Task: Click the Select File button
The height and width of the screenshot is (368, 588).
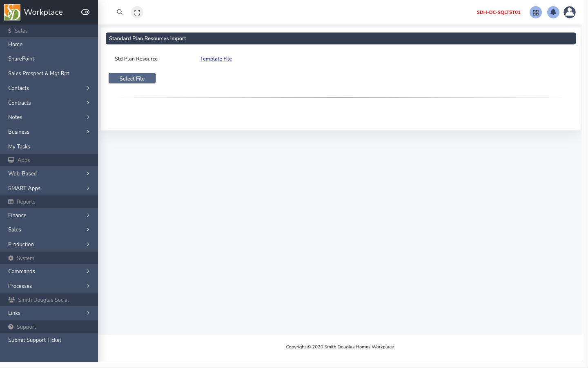Action: 132,78
